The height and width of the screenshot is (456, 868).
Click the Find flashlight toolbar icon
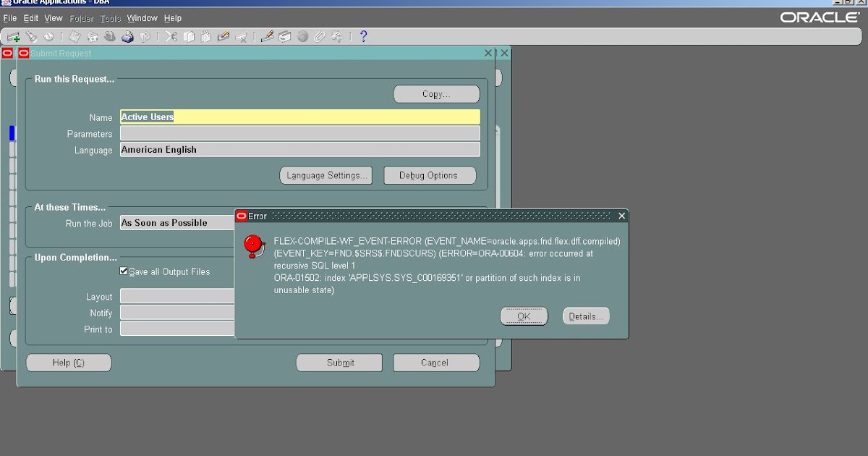click(30, 37)
